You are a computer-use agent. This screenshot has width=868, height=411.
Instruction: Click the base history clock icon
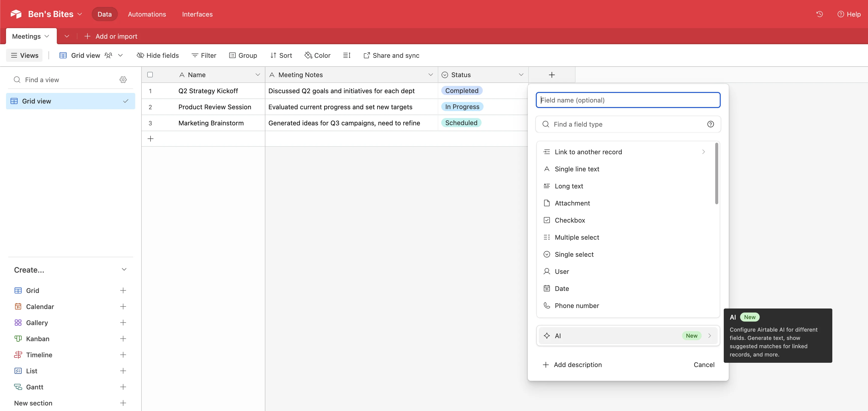(x=819, y=14)
